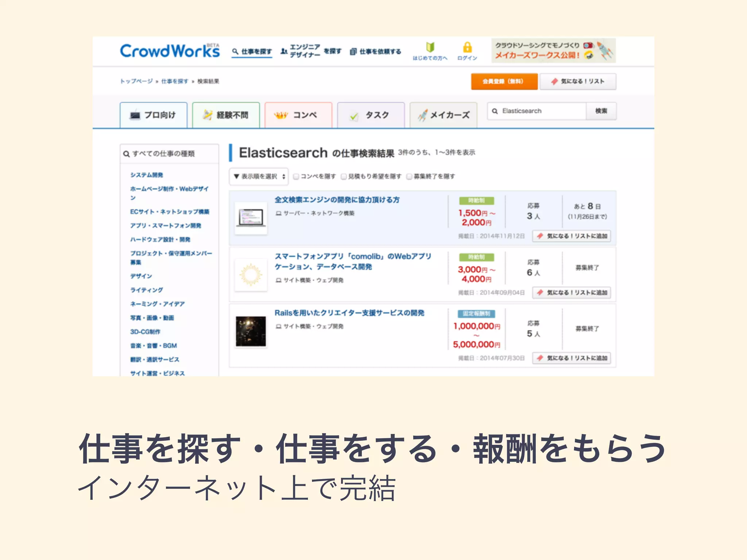Select システム開発 category
This screenshot has height=560, width=747.
147,175
